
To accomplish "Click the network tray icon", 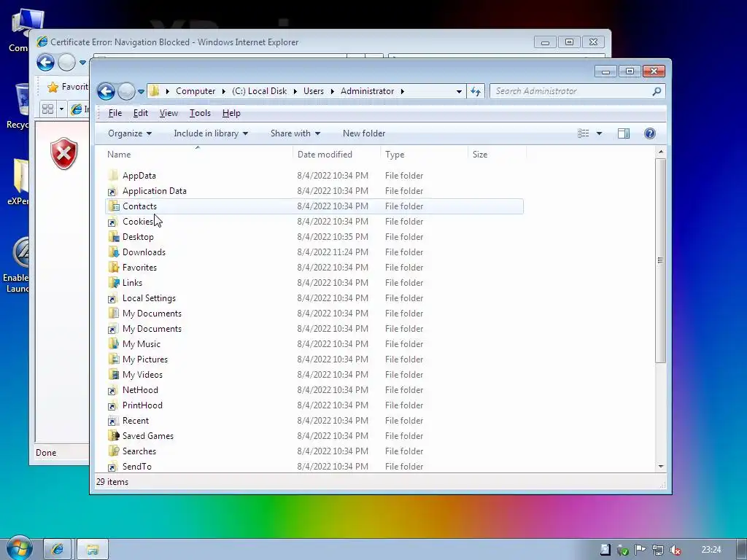I will pyautogui.click(x=658, y=550).
